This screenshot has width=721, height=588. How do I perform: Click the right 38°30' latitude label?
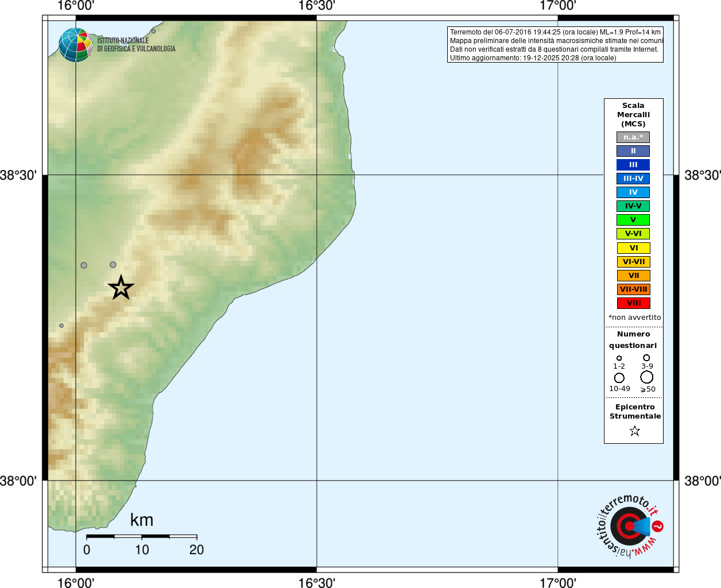[x=703, y=175]
